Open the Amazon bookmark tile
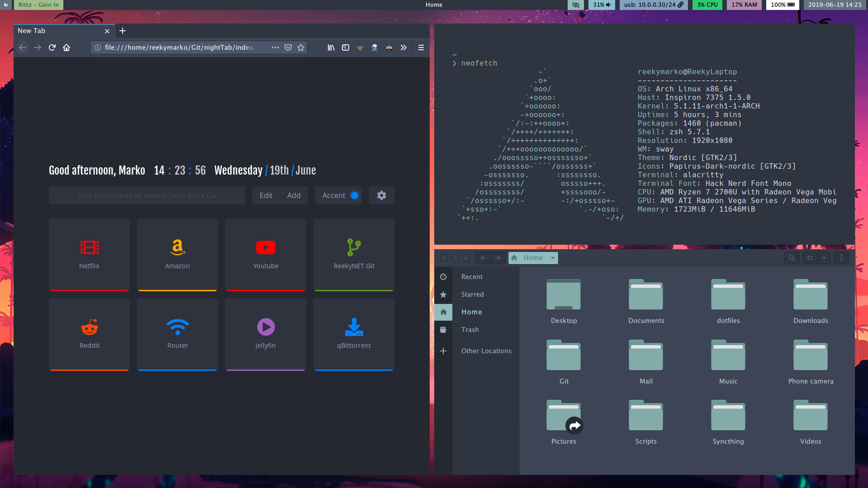The height and width of the screenshot is (488, 868). (177, 255)
